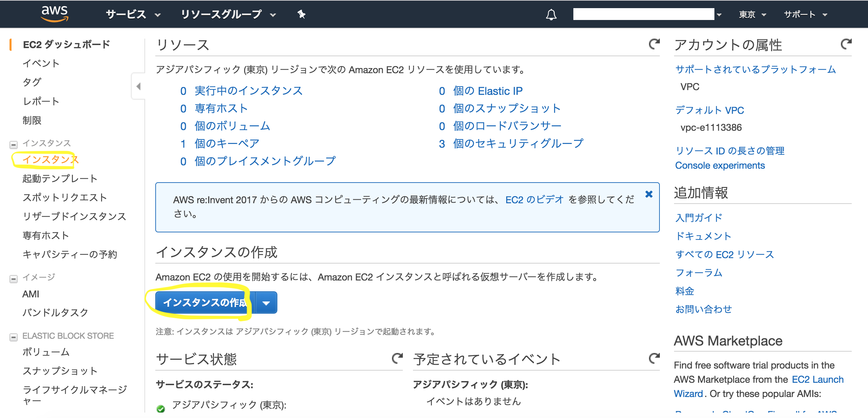Click the pin shortcut icon in header
Image resolution: width=868 pixels, height=418 pixels.
[x=301, y=14]
